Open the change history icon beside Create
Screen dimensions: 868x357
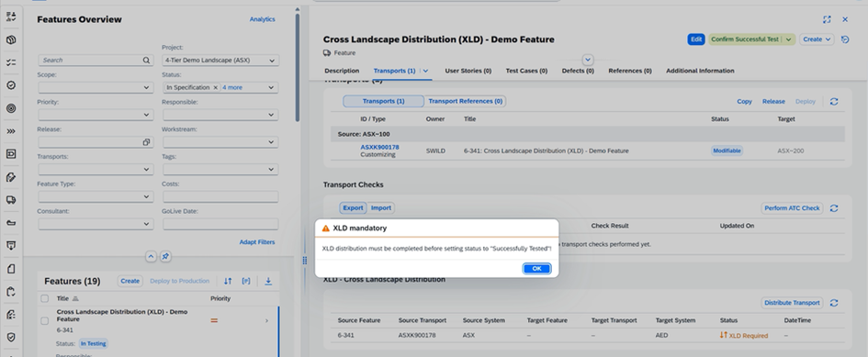[845, 39]
